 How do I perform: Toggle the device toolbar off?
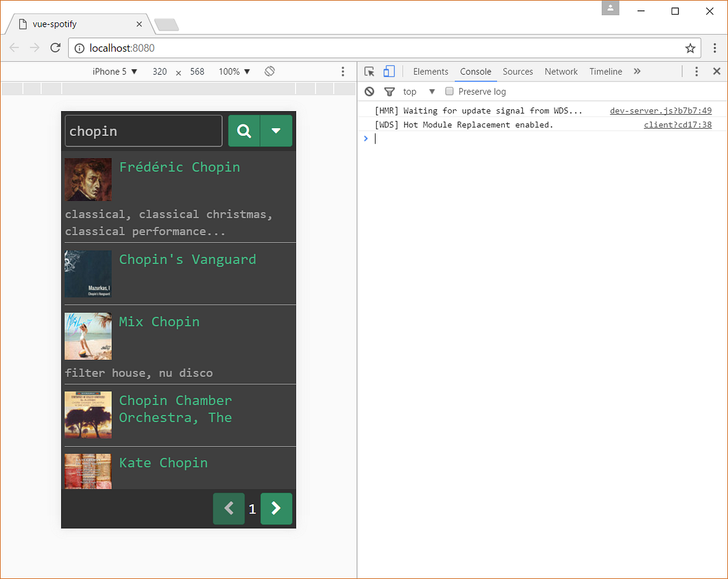pos(389,71)
